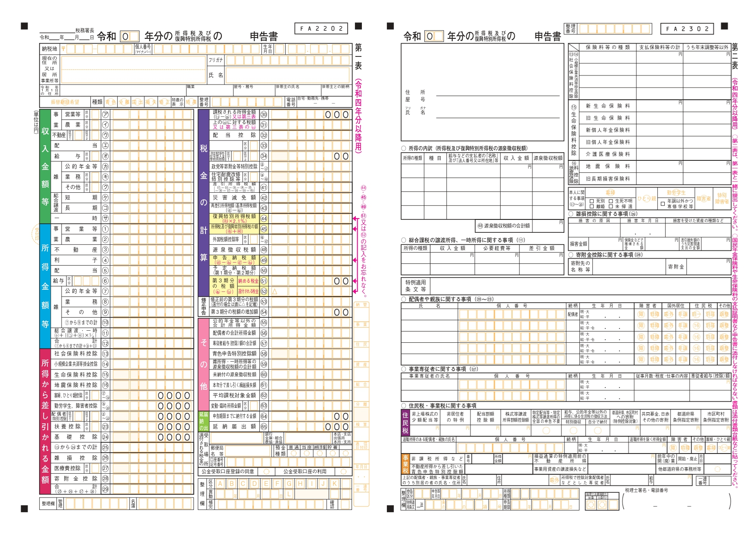Circle the 青色 type marker
The height and width of the screenshot is (535, 756).
click(111, 102)
